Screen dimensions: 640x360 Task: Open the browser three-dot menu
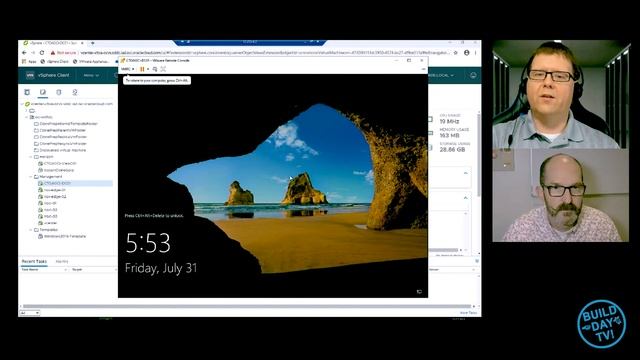pos(476,53)
